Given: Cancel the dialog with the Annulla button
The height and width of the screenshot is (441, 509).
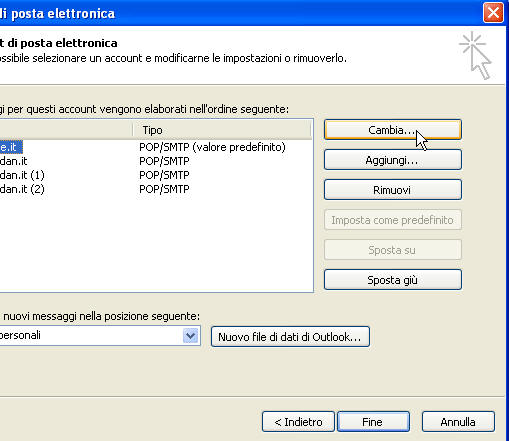Looking at the screenshot, I should [458, 422].
